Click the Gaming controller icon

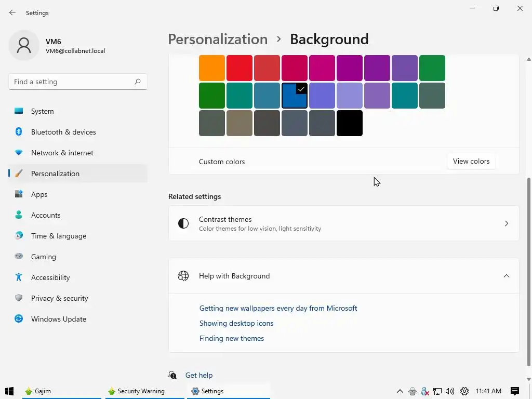pos(19,257)
